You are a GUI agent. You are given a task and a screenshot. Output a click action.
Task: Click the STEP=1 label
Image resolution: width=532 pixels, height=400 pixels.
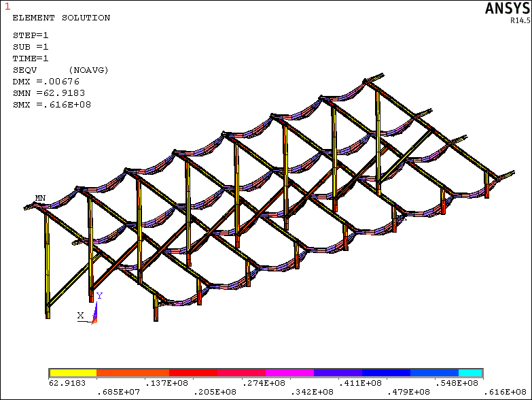point(31,35)
